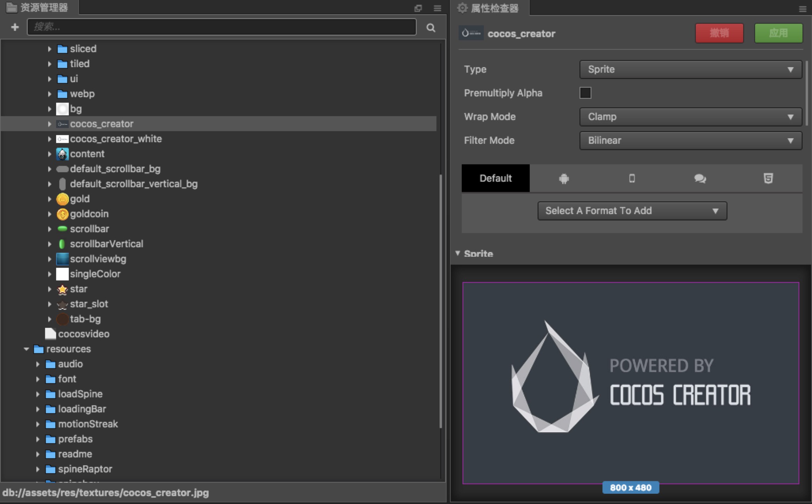This screenshot has height=504, width=812.
Task: Select the iOS phone platform tab icon
Action: (632, 179)
